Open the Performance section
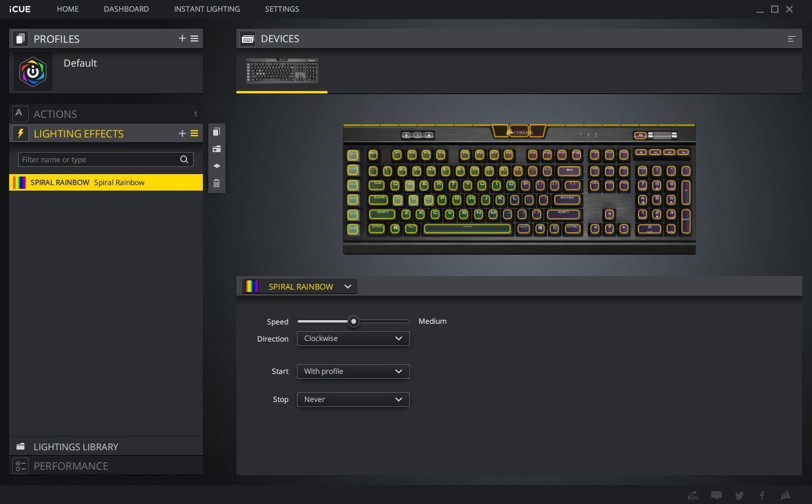Screen dimensions: 812x504 71,466
